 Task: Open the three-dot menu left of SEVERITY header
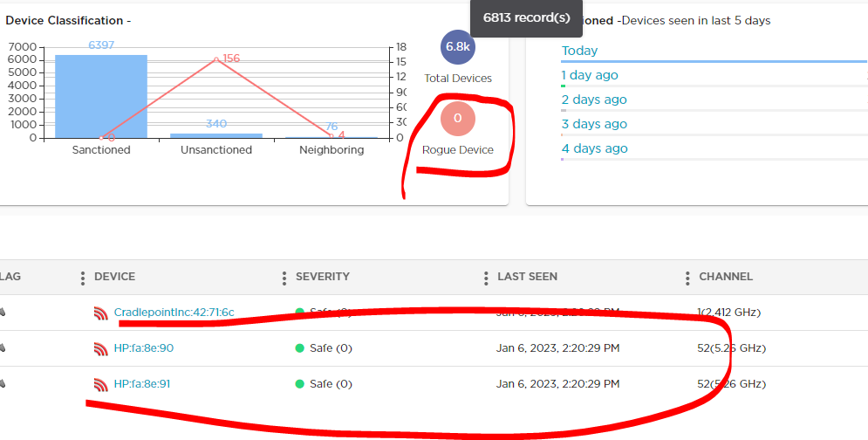pyautogui.click(x=284, y=278)
